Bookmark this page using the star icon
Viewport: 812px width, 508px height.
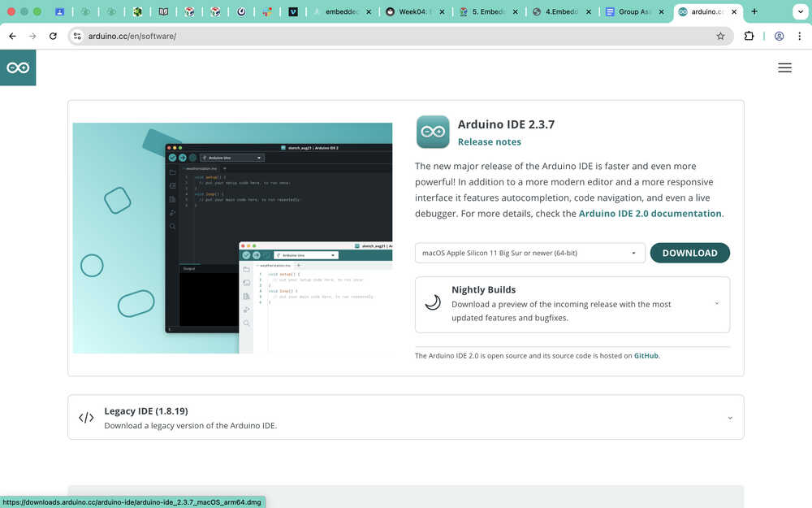click(720, 36)
